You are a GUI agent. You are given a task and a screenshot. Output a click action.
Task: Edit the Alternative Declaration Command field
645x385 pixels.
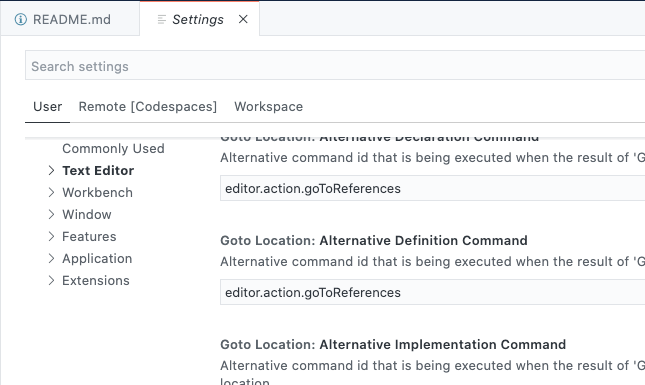pos(432,188)
